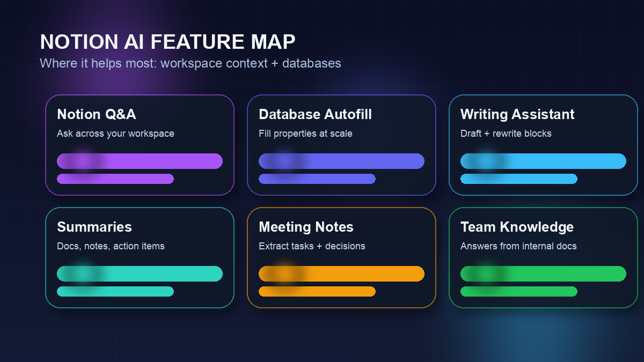The image size is (644, 362).
Task: Select the 'Extract tasks + decisions' caption
Action: (x=311, y=246)
